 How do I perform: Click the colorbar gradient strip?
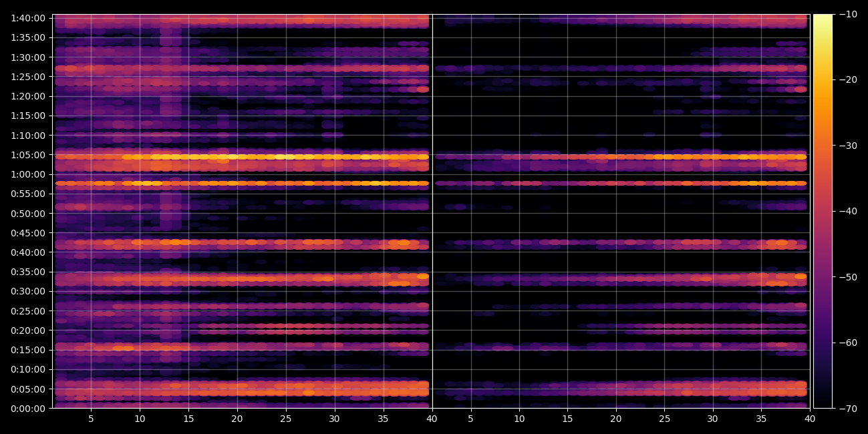[823, 211]
